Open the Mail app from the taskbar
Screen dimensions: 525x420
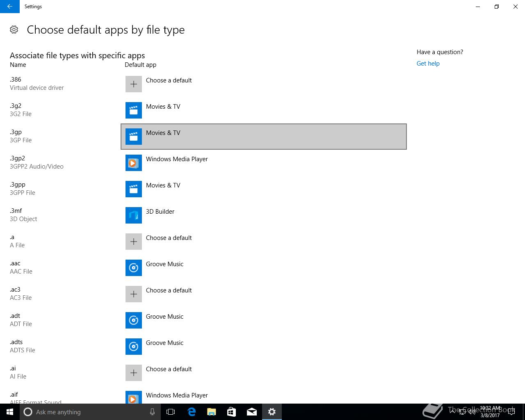[x=252, y=412]
